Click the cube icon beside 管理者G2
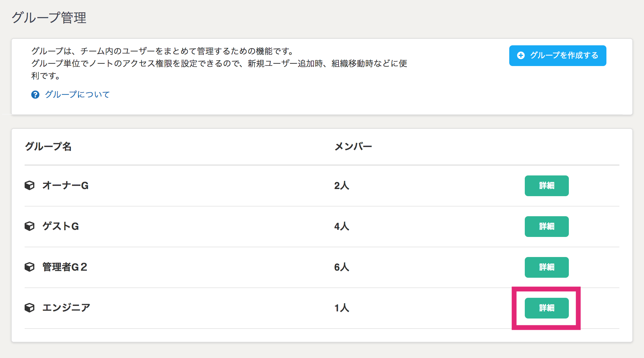644x358 pixels. coord(29,267)
